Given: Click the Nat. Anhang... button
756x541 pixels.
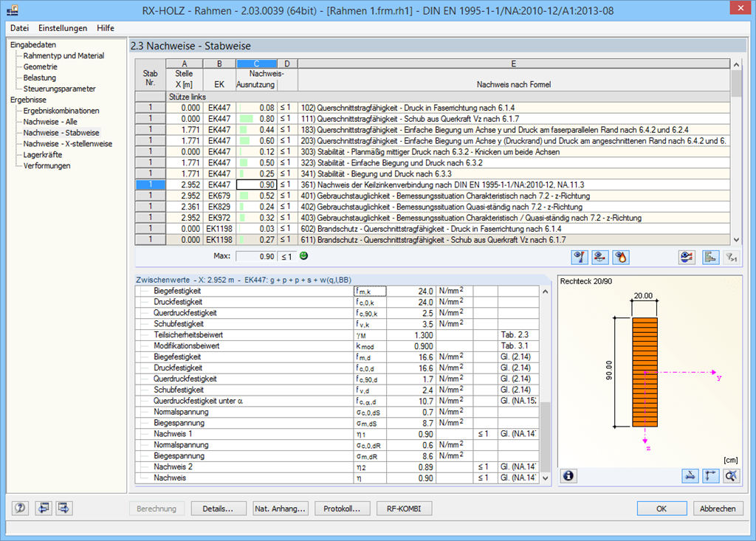Looking at the screenshot, I should (280, 509).
